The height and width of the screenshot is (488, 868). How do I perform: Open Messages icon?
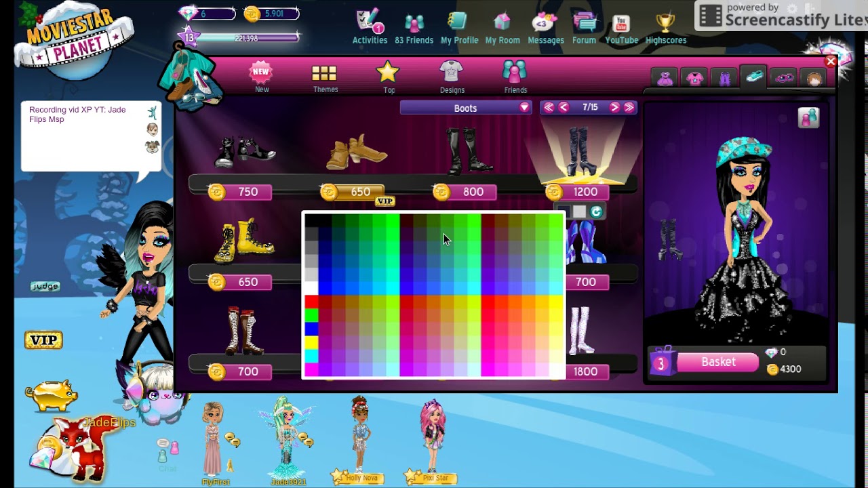[x=545, y=27]
